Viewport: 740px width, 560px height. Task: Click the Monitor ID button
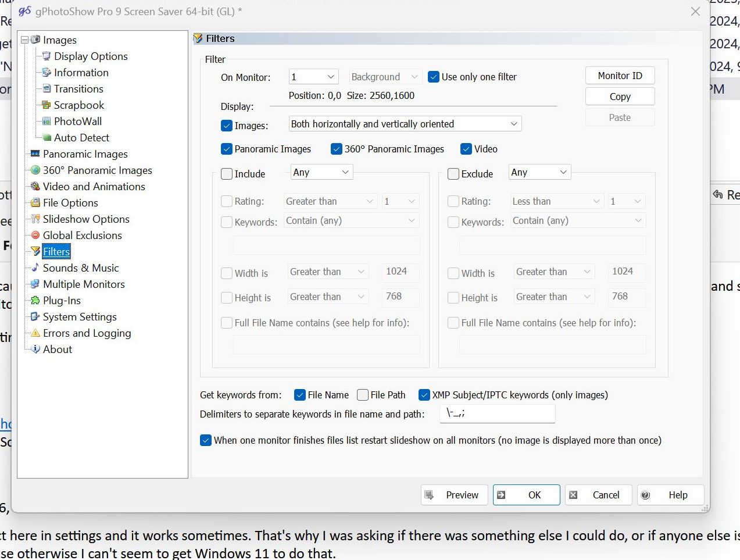pyautogui.click(x=620, y=76)
